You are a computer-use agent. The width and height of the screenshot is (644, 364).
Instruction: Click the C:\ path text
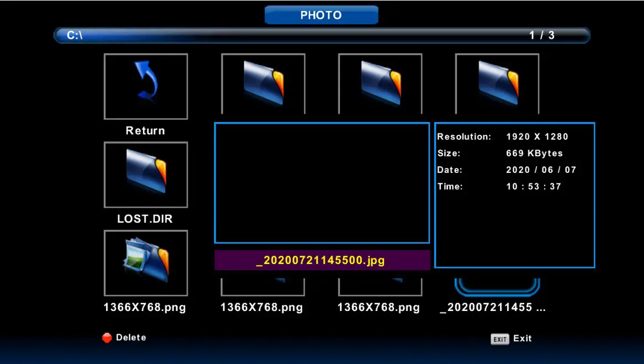(74, 35)
